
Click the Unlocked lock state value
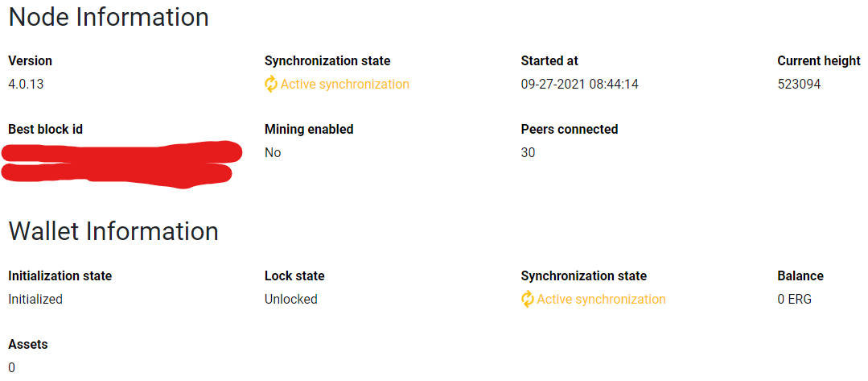(x=291, y=299)
